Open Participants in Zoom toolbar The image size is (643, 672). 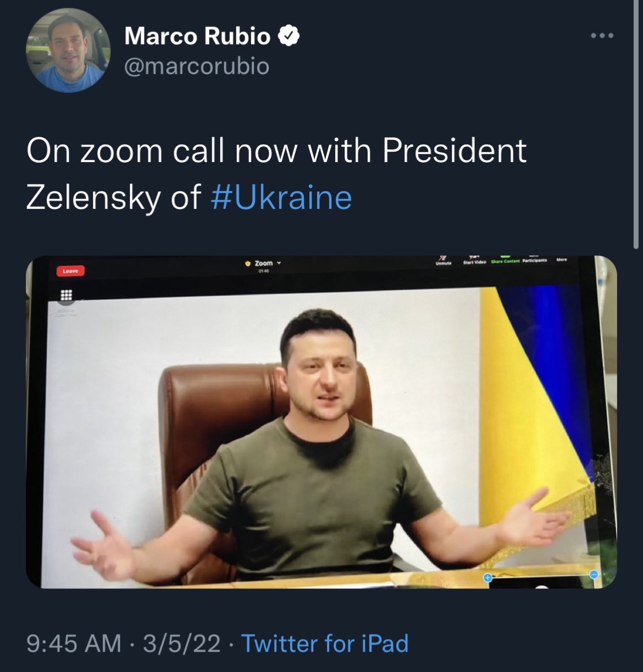pyautogui.click(x=534, y=259)
